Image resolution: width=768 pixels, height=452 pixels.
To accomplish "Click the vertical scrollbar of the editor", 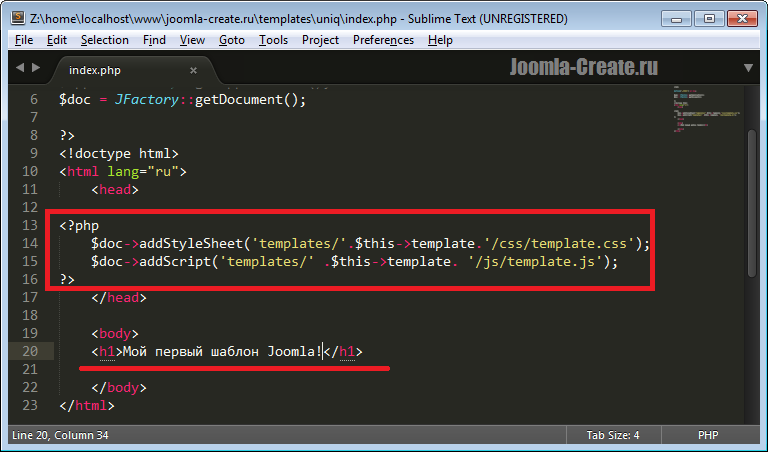I will coord(750,250).
